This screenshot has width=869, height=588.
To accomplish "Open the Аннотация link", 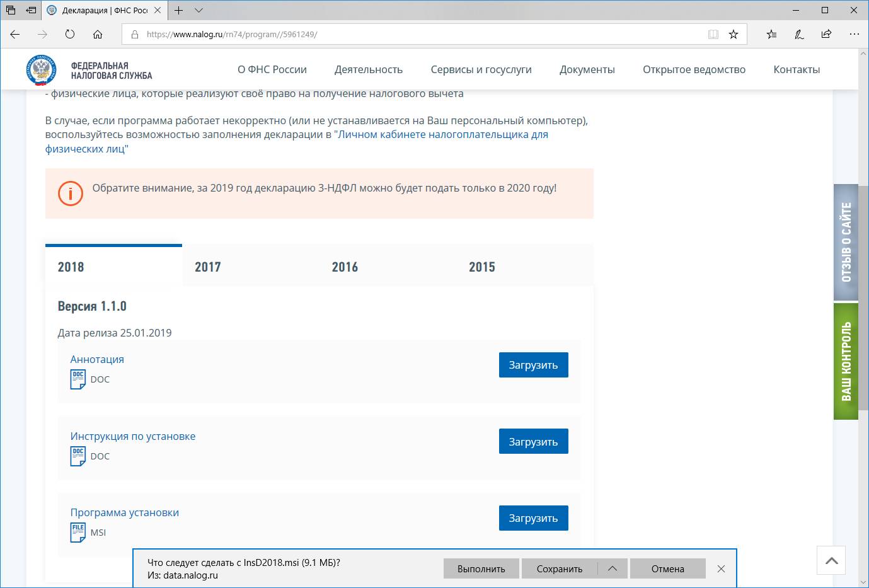I will tap(97, 359).
